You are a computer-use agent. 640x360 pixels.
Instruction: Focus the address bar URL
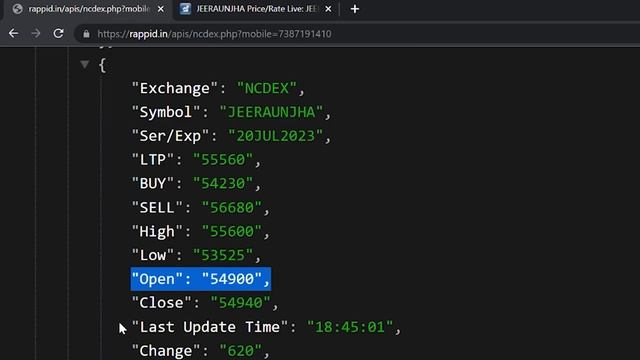point(214,34)
